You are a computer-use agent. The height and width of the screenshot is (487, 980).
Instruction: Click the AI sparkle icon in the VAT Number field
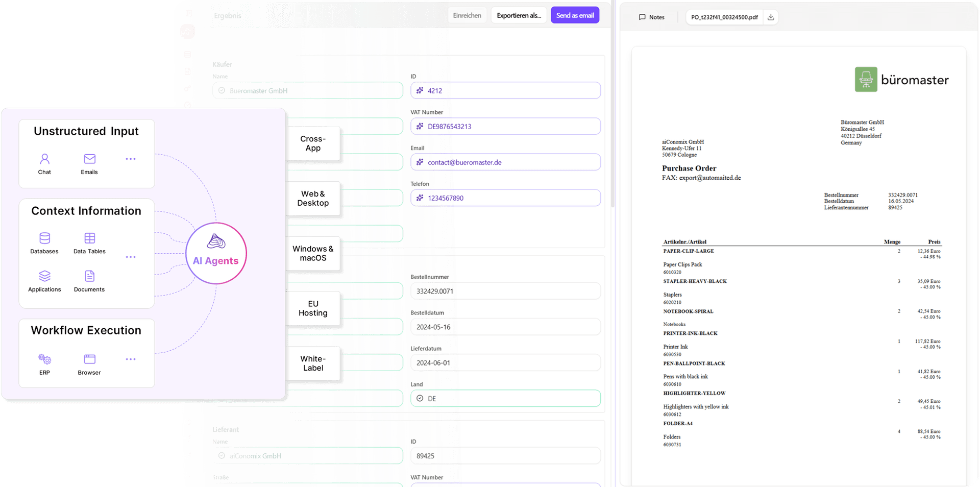tap(419, 126)
